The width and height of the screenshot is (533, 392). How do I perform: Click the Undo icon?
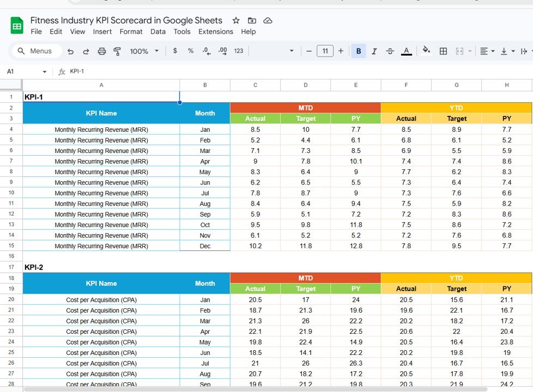[71, 51]
